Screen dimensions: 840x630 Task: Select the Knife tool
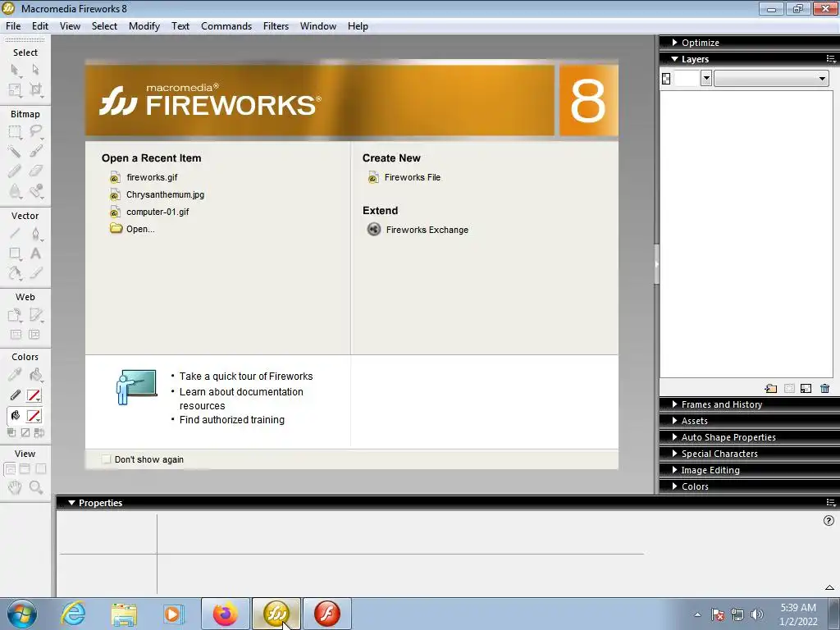pos(35,273)
